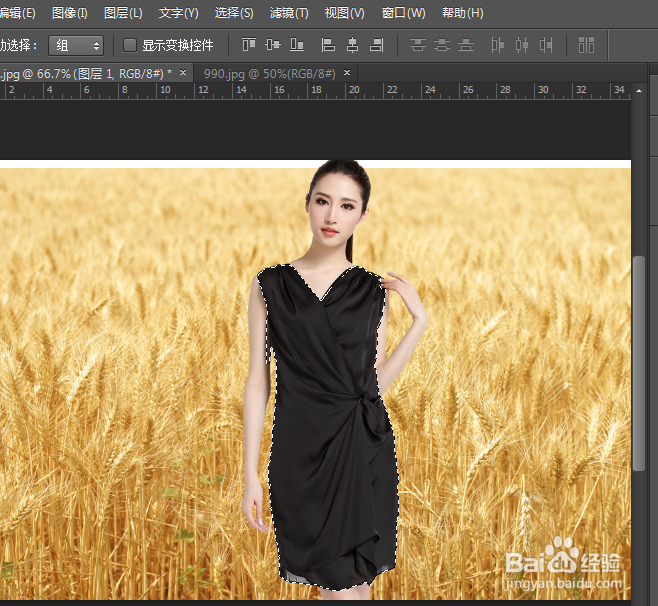Distribute top edges icon
This screenshot has height=606, width=658.
click(x=418, y=45)
